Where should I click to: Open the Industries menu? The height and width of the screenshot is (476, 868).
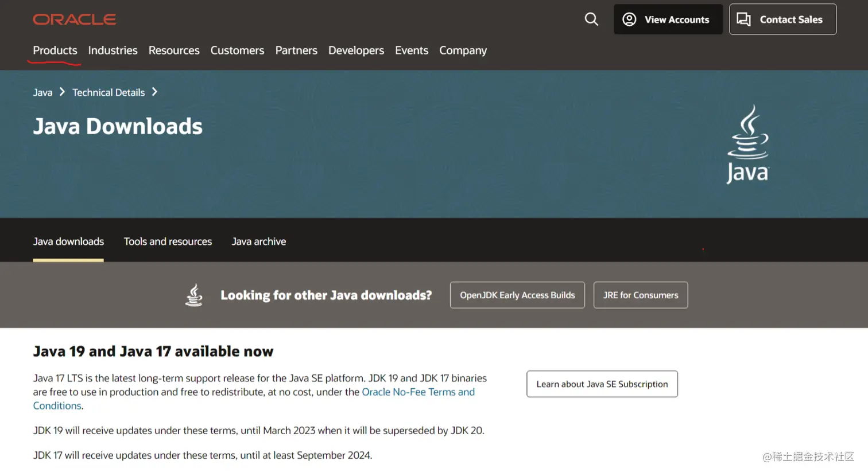(x=113, y=50)
